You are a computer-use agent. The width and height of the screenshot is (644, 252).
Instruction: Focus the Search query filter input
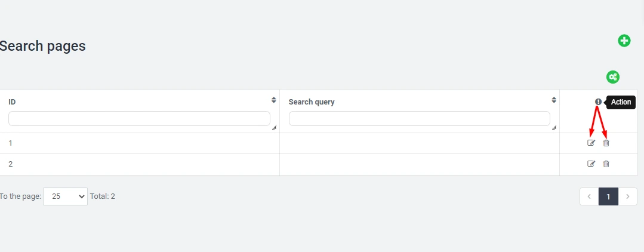[419, 118]
